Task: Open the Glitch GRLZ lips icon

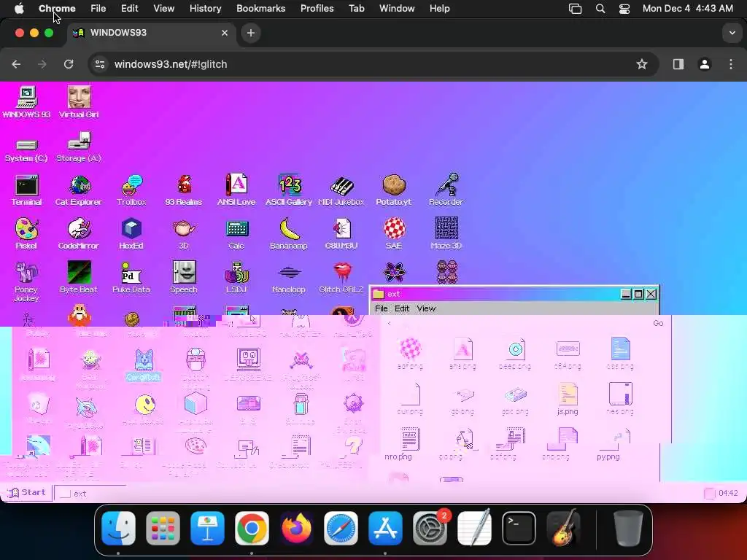Action: [x=341, y=277]
